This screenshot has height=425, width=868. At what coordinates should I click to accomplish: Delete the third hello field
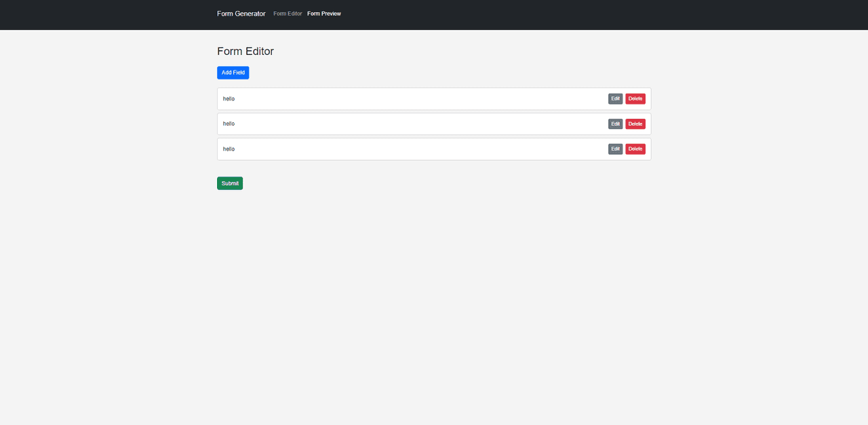(635, 149)
